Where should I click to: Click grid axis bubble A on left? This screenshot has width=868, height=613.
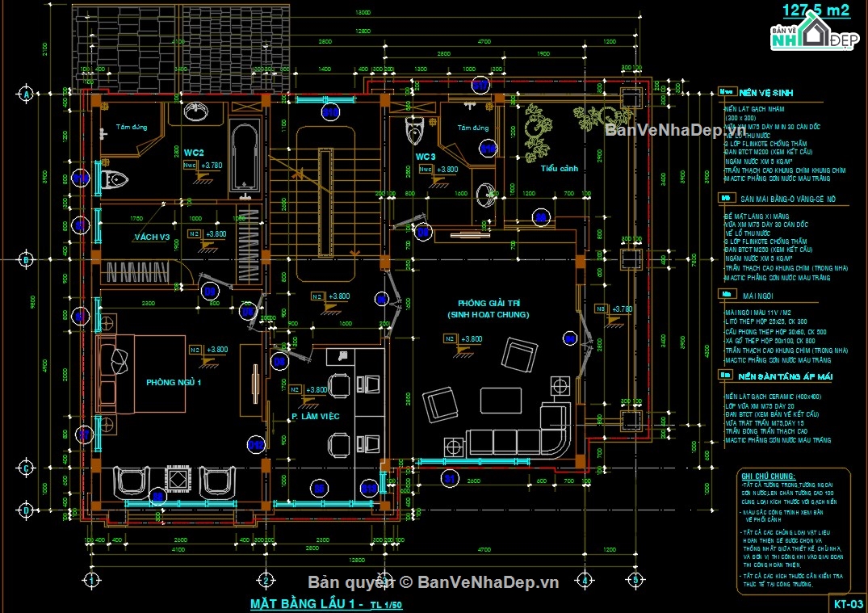tap(27, 94)
